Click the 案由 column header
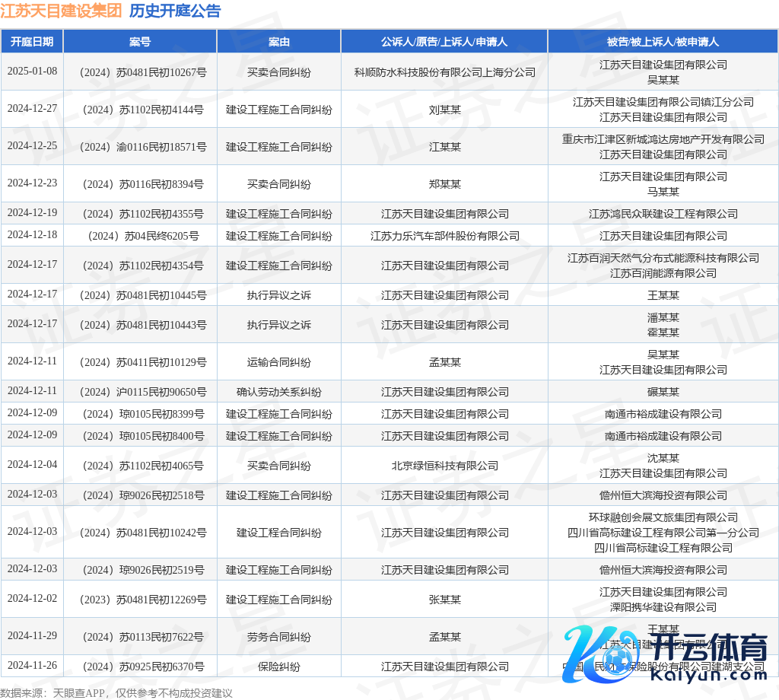Viewport: 779px width, 700px height. [279, 42]
